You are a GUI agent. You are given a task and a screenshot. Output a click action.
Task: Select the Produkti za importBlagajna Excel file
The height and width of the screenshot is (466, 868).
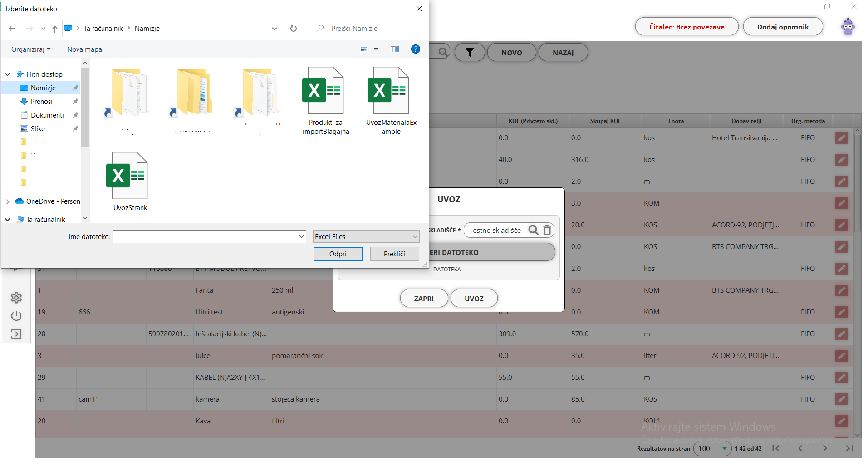[x=325, y=101]
